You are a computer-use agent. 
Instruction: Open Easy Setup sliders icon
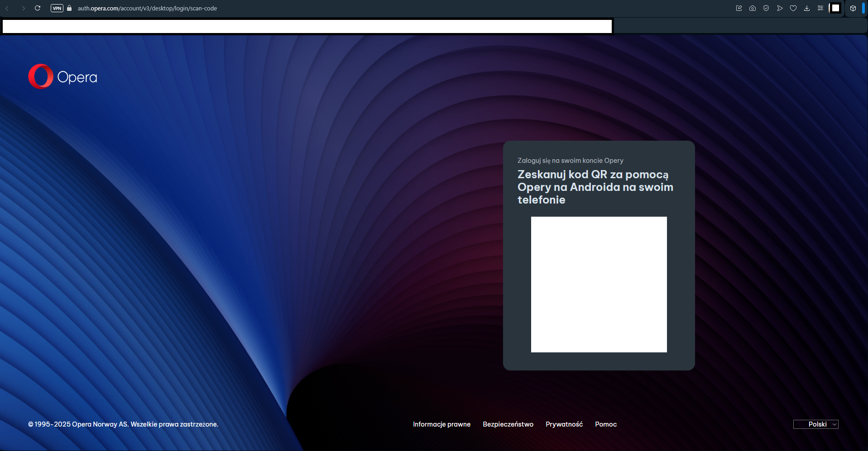(820, 8)
